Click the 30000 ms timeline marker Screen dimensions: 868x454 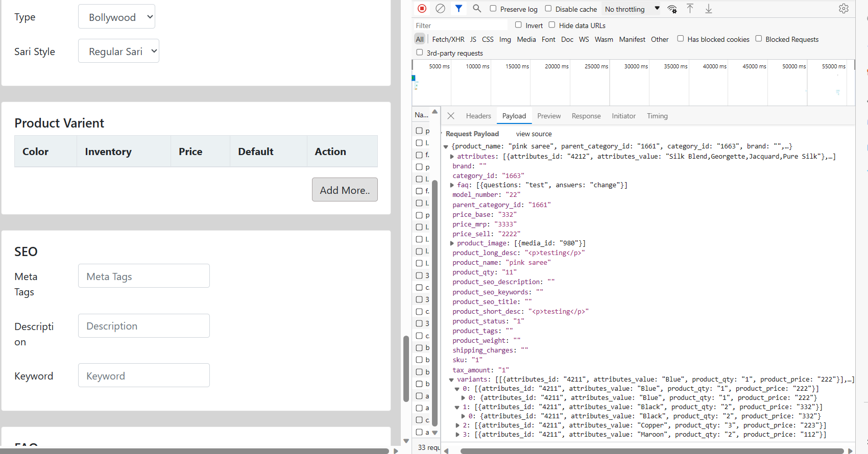(636, 66)
